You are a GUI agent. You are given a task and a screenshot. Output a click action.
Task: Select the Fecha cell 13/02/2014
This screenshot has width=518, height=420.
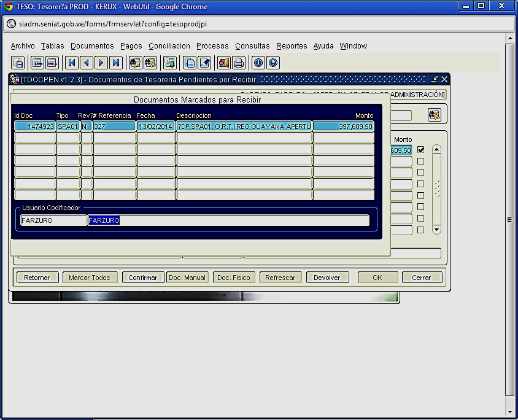(x=156, y=126)
